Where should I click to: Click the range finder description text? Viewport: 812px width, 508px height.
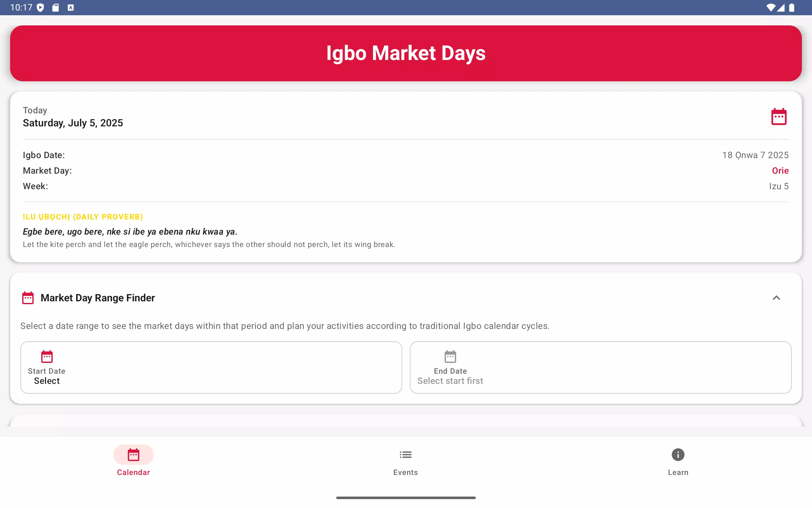(285, 326)
